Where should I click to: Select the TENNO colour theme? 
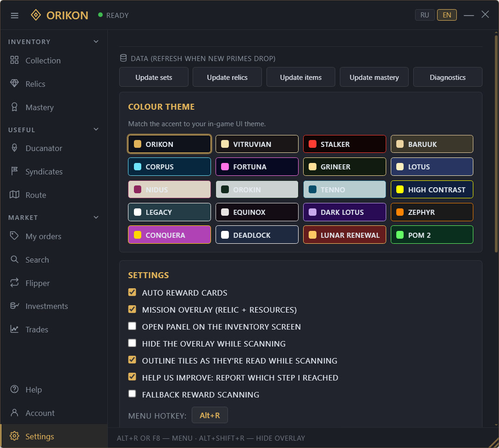344,190
